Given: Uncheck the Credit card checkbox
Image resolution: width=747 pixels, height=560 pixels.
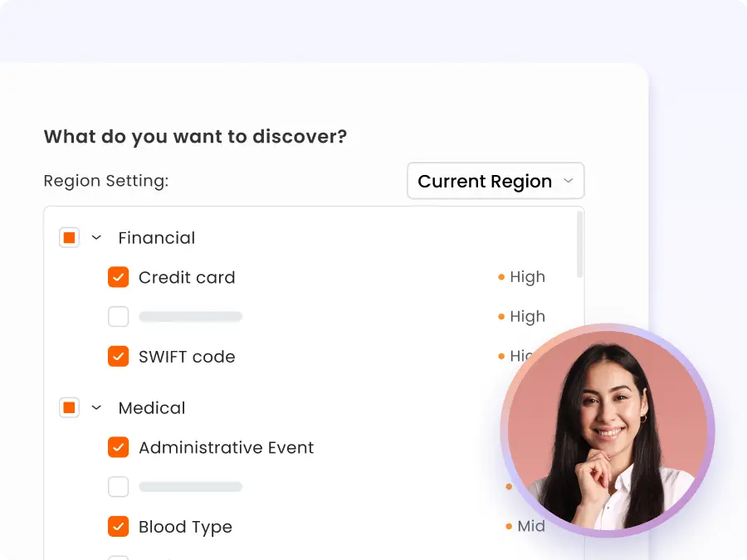Looking at the screenshot, I should pos(118,277).
